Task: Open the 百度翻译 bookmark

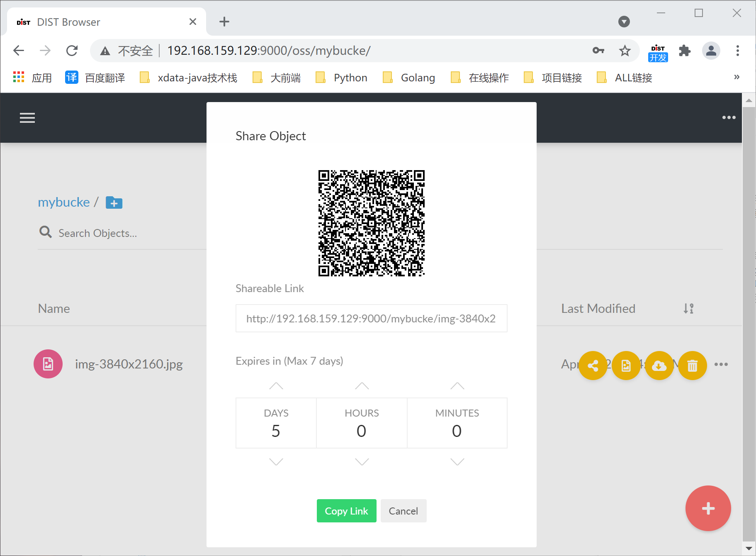Action: [x=95, y=78]
